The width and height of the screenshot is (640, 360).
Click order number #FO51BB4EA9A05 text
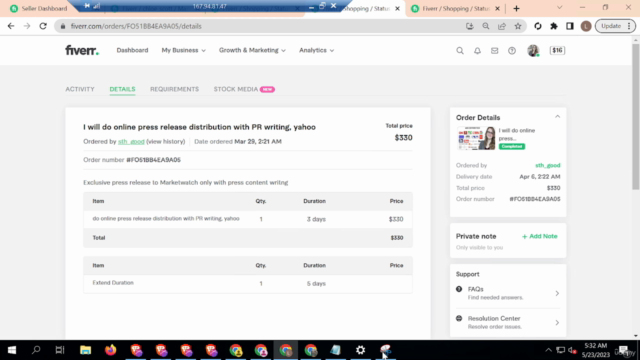[x=153, y=160]
